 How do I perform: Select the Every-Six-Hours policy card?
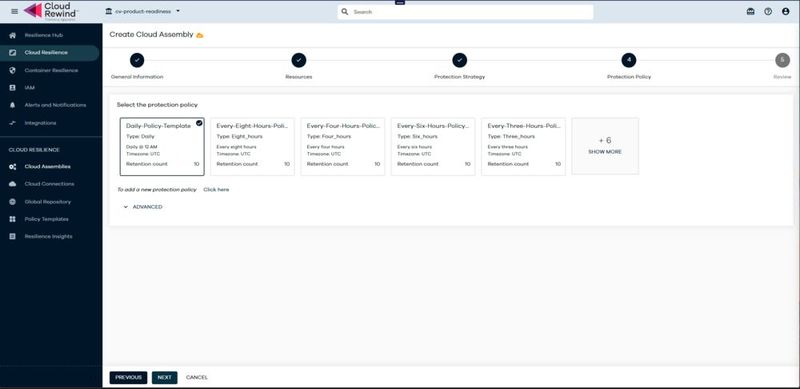click(433, 147)
